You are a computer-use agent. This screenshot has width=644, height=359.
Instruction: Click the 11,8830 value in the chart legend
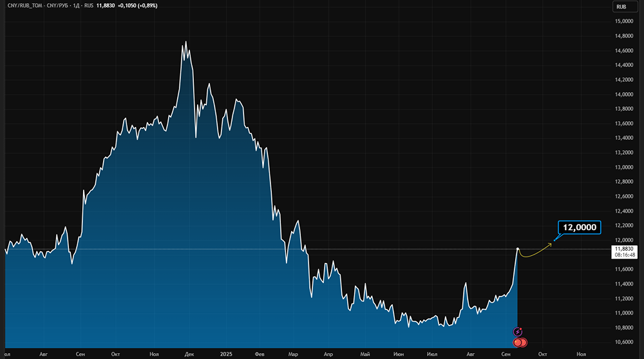tap(106, 6)
